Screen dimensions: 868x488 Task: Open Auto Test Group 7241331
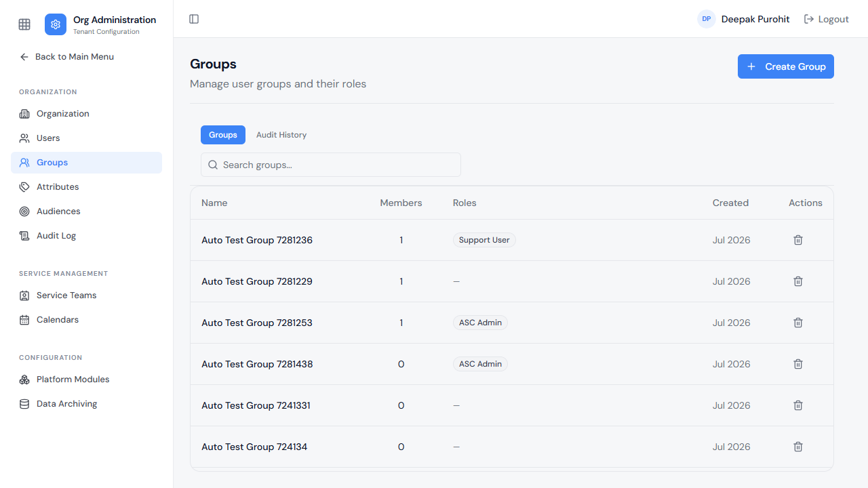tap(256, 405)
